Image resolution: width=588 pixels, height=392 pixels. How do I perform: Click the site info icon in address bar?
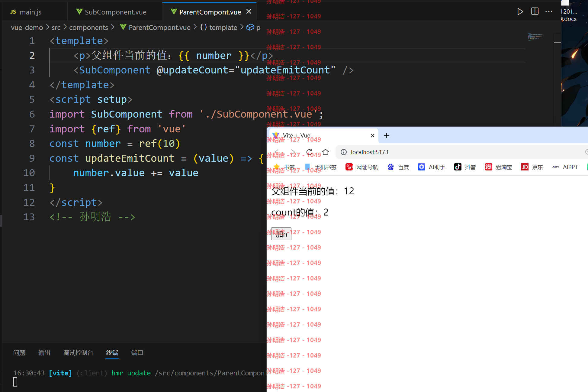tap(344, 152)
